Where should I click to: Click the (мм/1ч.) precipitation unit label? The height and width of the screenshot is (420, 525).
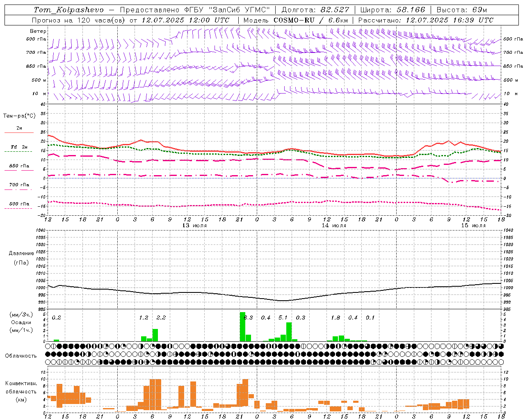click(x=21, y=330)
